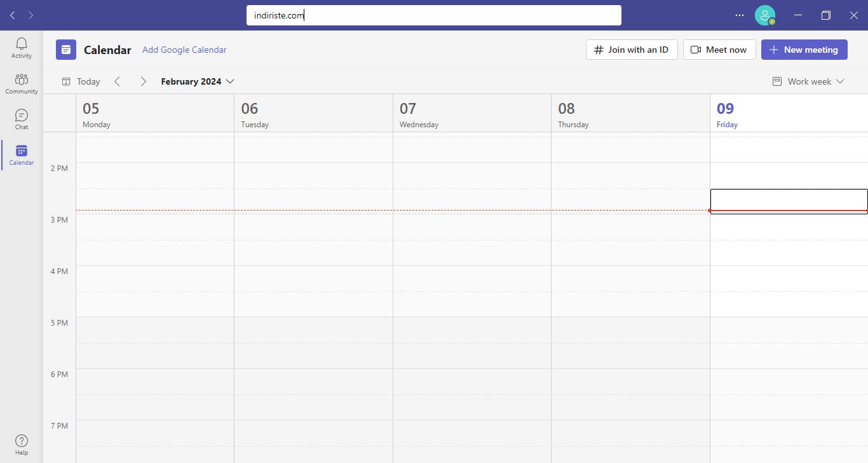Expand the February 2024 month picker

(x=198, y=81)
